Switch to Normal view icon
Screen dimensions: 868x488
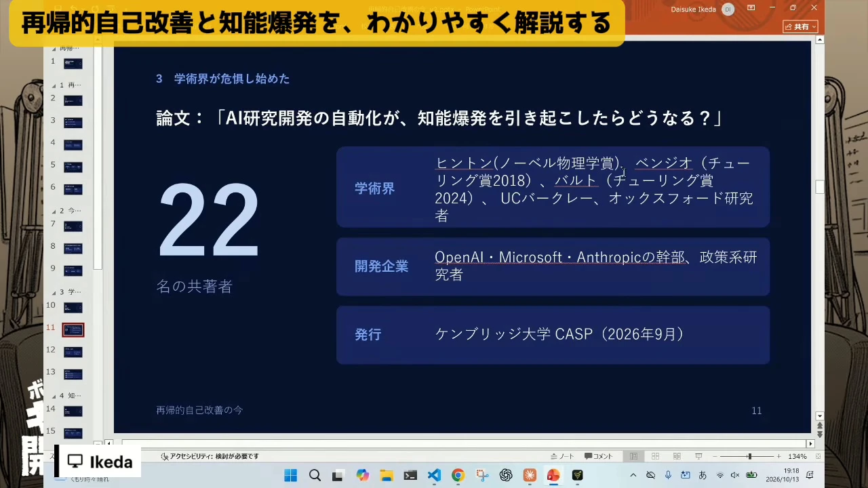tap(633, 456)
